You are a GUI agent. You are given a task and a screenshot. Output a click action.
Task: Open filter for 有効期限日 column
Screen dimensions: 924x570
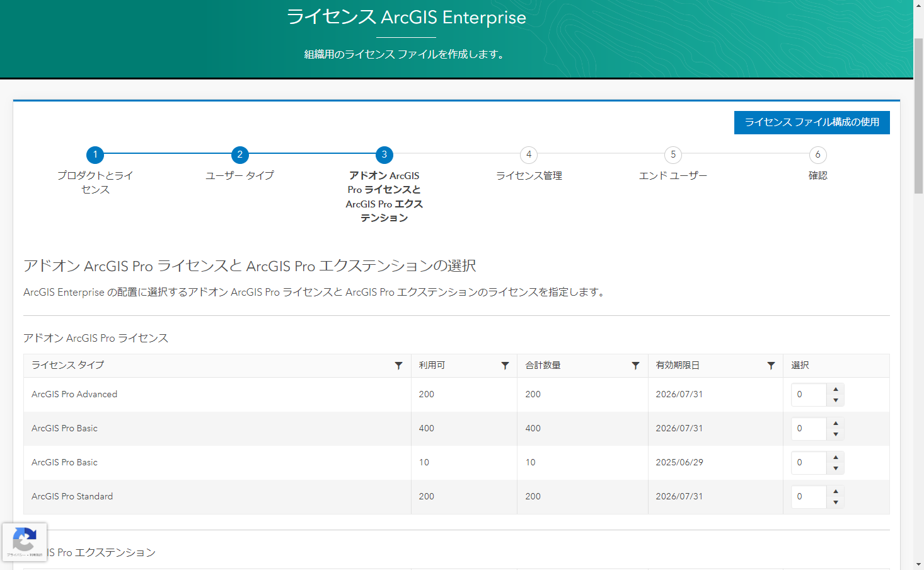(x=771, y=366)
